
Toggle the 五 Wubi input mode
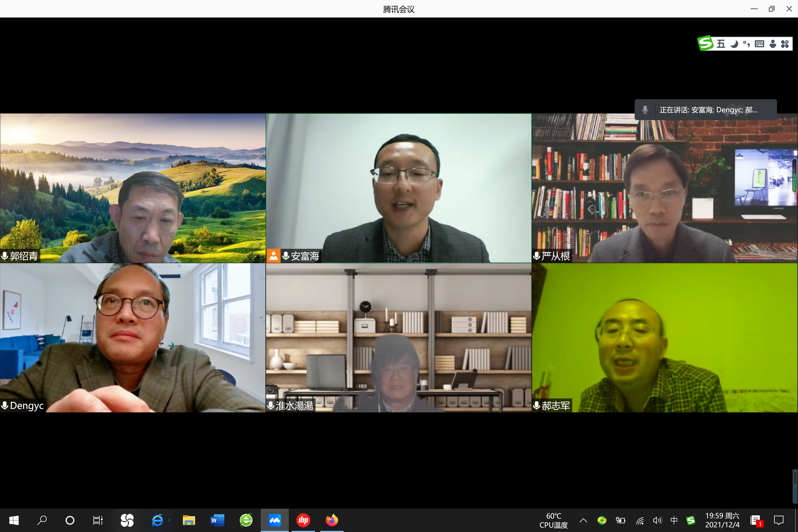pyautogui.click(x=721, y=44)
